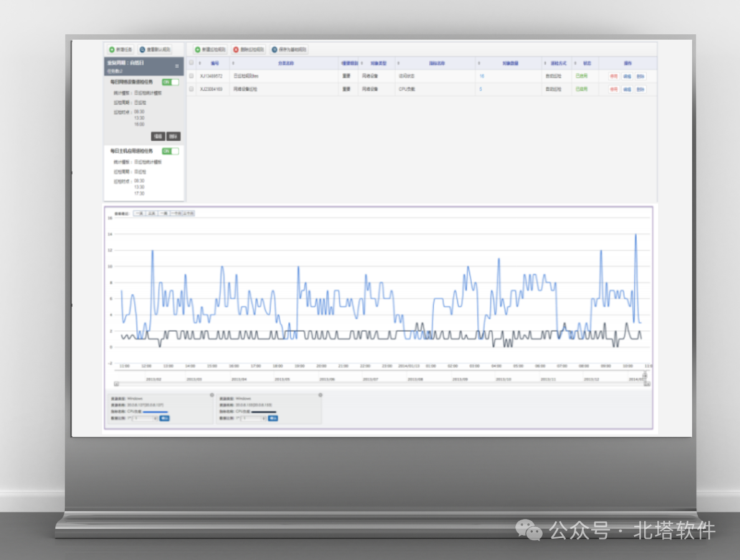Click the left handle of chart timeline scrollbar

[x=116, y=384]
